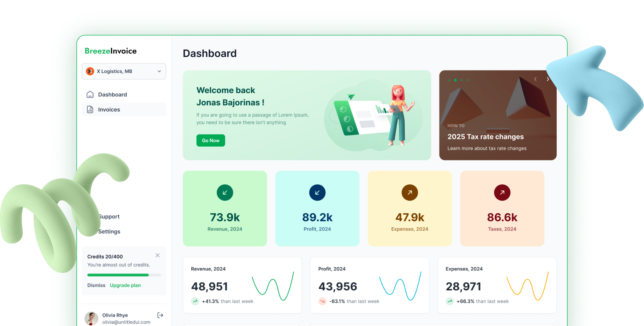
Task: Open the Settings sidebar item
Action: (109, 232)
